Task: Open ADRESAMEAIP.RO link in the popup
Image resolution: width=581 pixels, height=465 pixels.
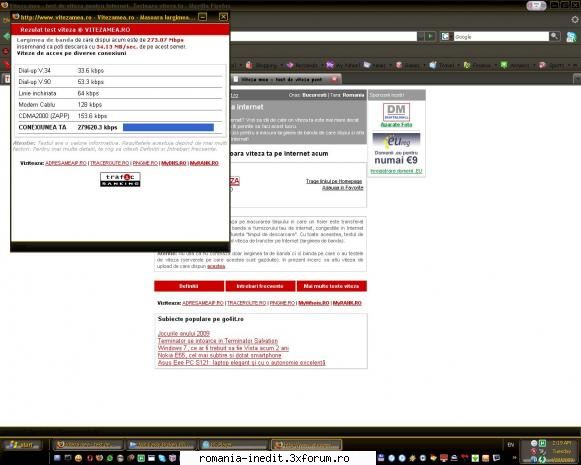Action: tap(66, 163)
